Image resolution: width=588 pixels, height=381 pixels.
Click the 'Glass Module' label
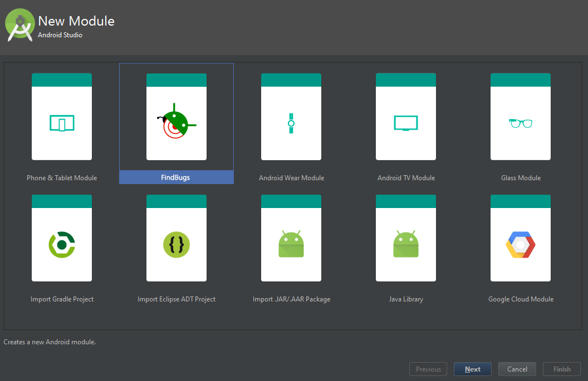(521, 178)
